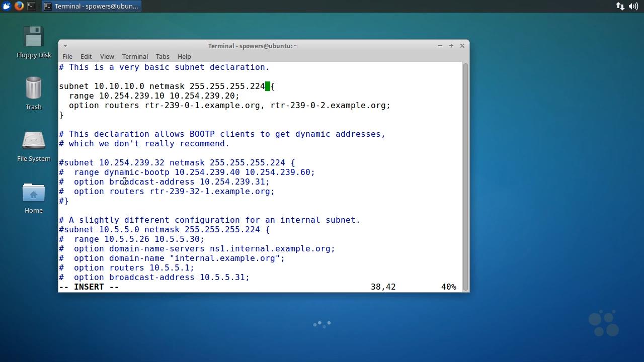Image resolution: width=644 pixels, height=362 pixels.
Task: Open the Help menu
Action: (184, 56)
